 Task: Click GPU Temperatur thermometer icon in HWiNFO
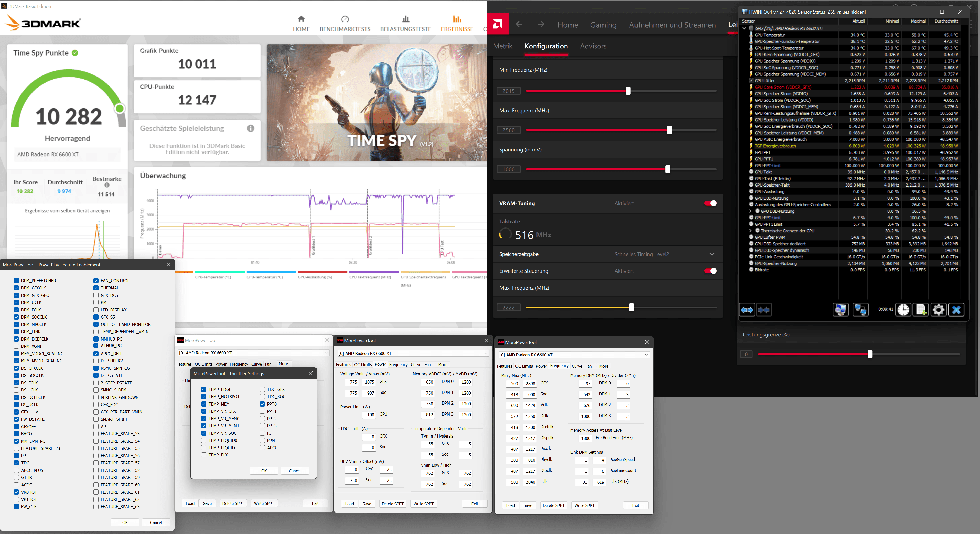click(x=751, y=35)
